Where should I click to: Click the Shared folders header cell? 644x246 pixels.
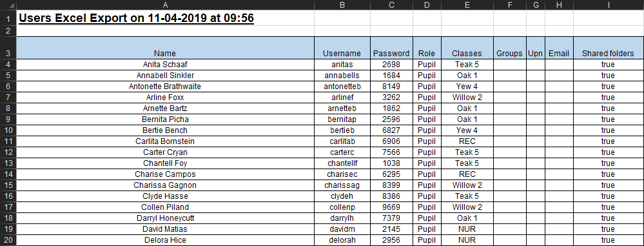[609, 48]
